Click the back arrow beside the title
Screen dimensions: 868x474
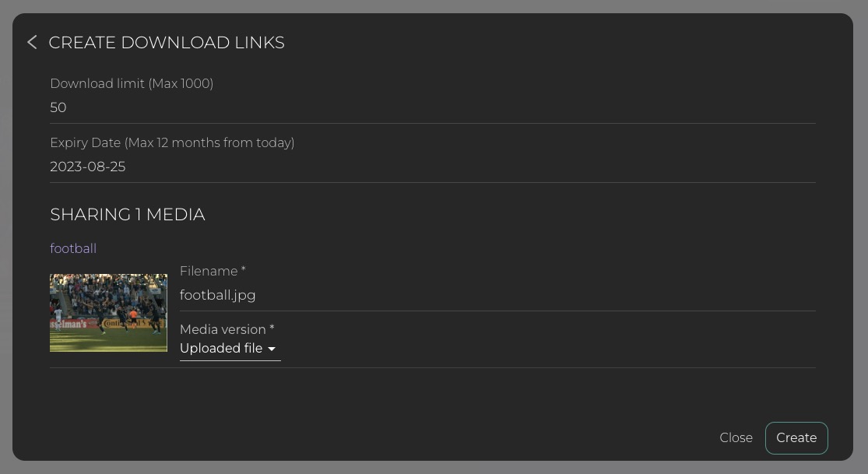click(32, 42)
